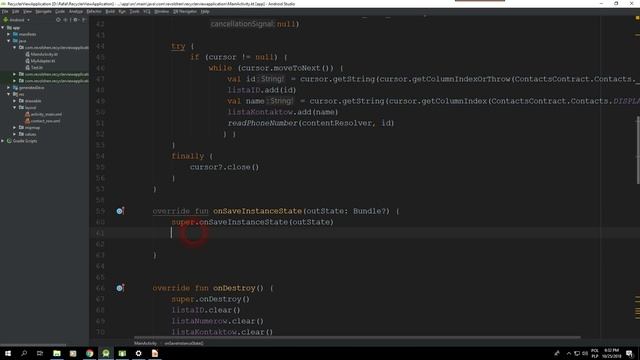Viewport: 640px width, 360px height.
Task: Click on listaID.clear() code line
Action: pyautogui.click(x=206, y=310)
